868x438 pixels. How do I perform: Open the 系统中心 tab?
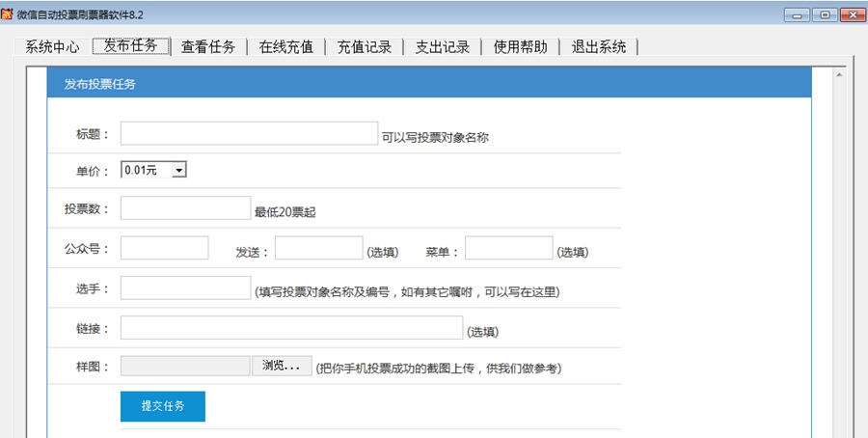(52, 46)
